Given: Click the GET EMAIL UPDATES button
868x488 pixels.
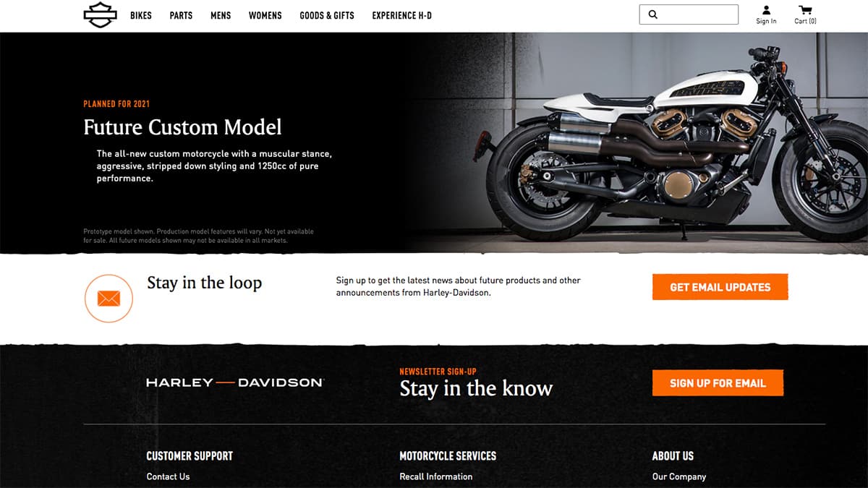Looking at the screenshot, I should pyautogui.click(x=720, y=287).
